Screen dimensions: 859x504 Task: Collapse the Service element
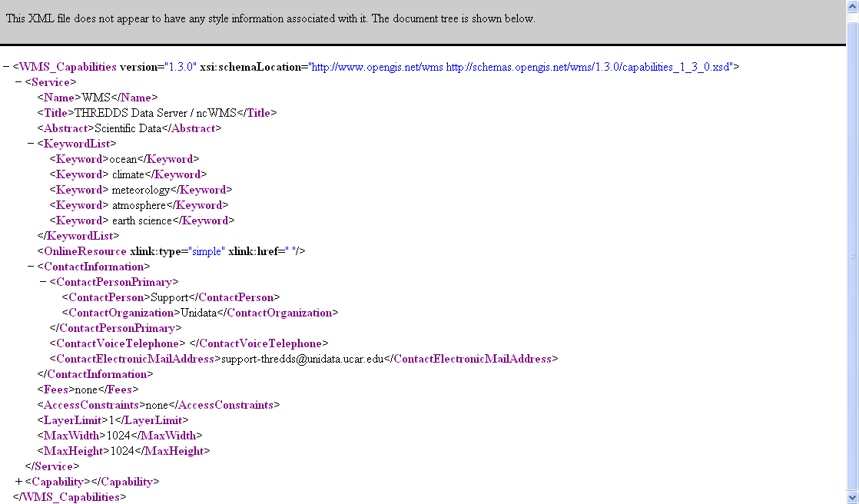tap(18, 82)
